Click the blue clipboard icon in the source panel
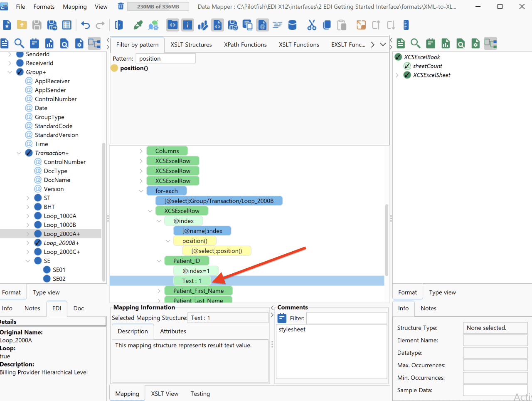Viewport: 532px width, 401px height. (x=34, y=43)
